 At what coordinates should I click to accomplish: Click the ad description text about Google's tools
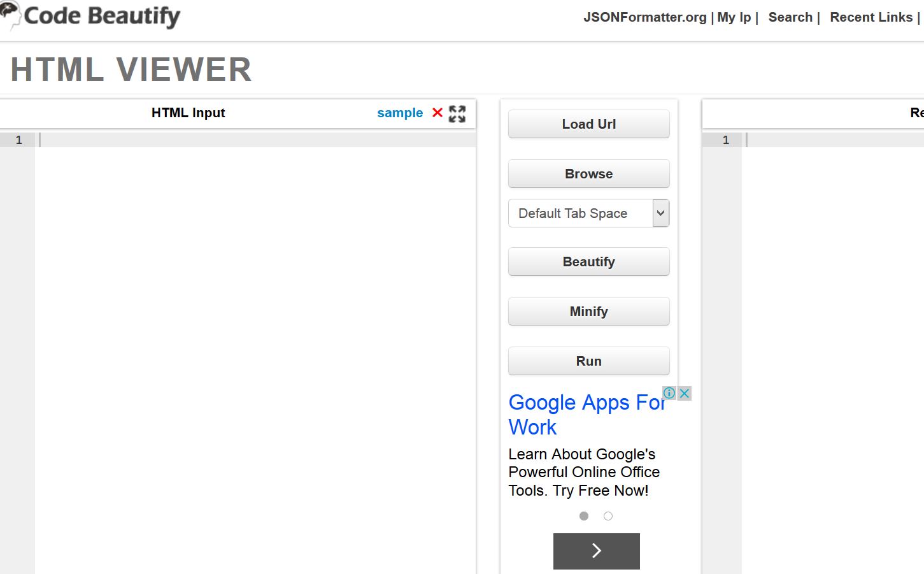[584, 472]
